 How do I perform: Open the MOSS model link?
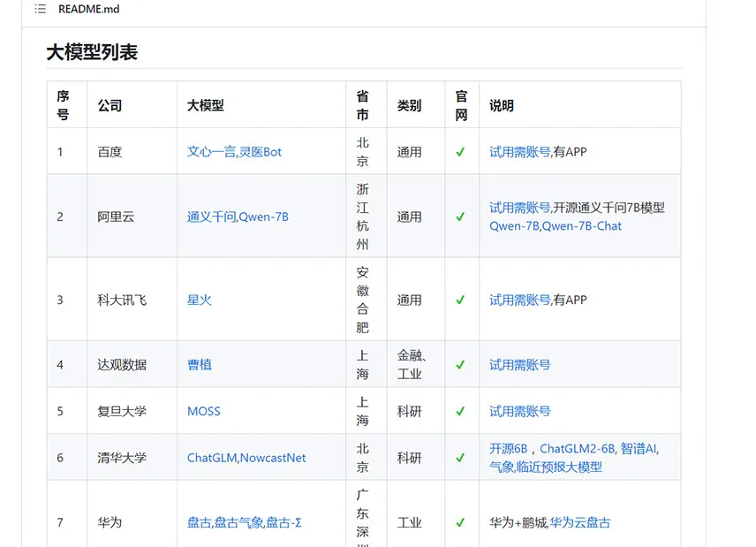(203, 412)
